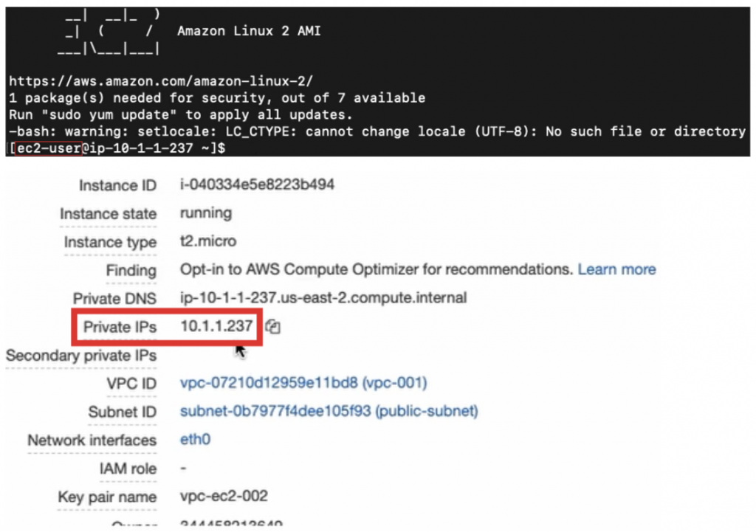This screenshot has height=532, width=756.
Task: Click the Key pair name value vpc-ec2-002
Action: pyautogui.click(x=224, y=496)
